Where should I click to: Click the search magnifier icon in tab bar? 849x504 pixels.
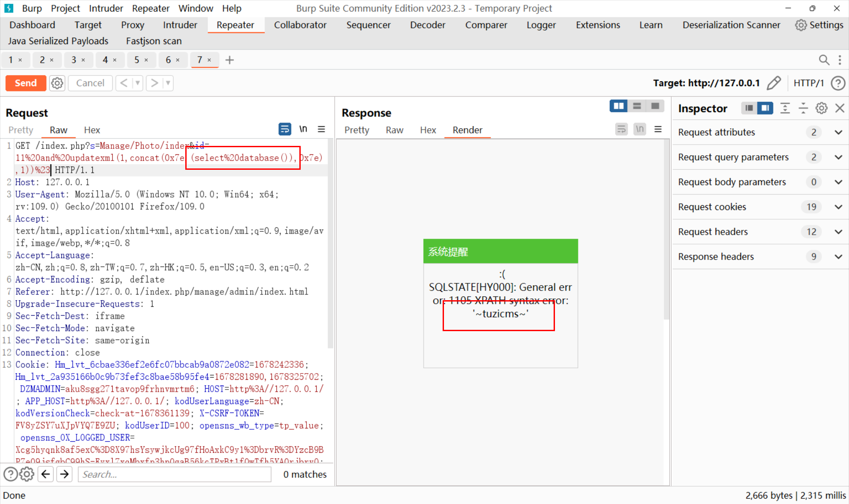pyautogui.click(x=824, y=60)
